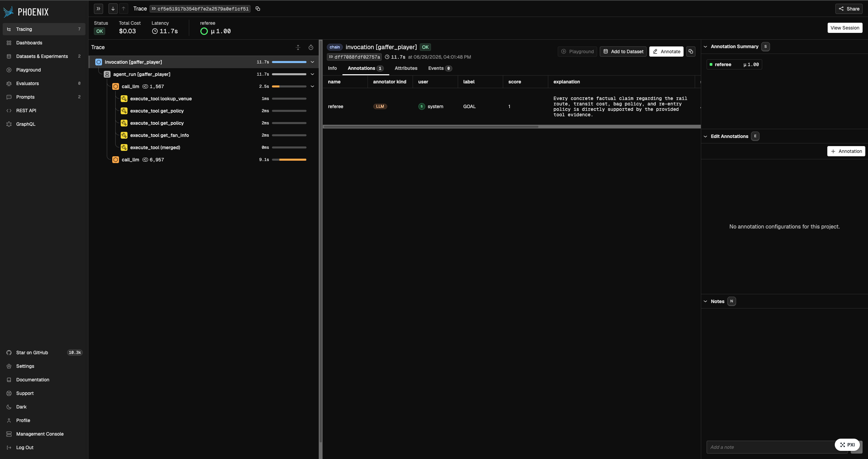Toggle timing display stopwatch icon
The height and width of the screenshot is (459, 868).
coord(311,47)
